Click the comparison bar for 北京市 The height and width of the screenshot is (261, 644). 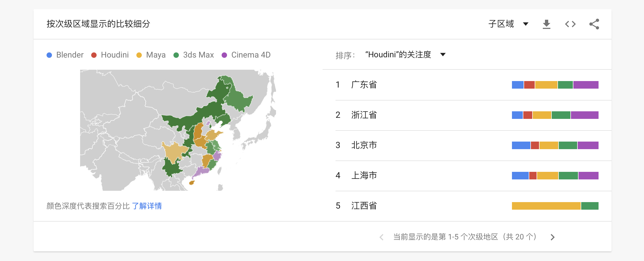coord(555,145)
